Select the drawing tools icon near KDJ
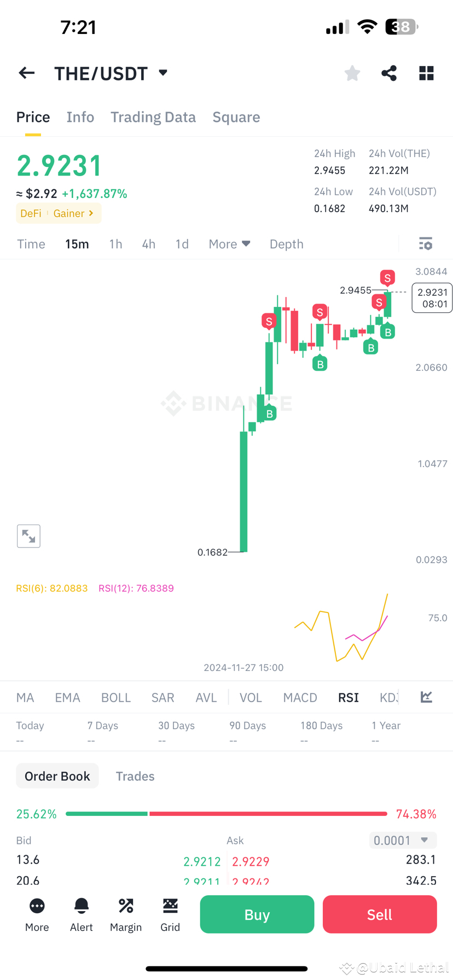Screen dimensions: 453x980 pyautogui.click(x=426, y=697)
